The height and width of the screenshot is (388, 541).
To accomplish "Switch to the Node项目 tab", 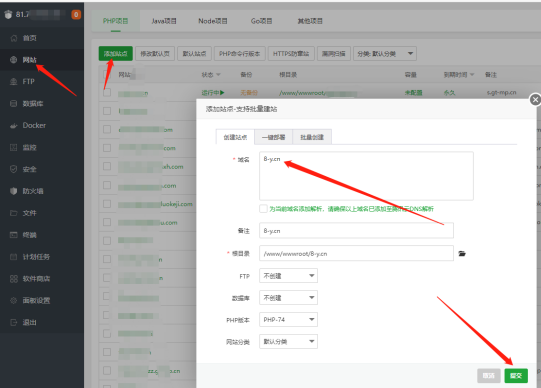I will click(213, 21).
